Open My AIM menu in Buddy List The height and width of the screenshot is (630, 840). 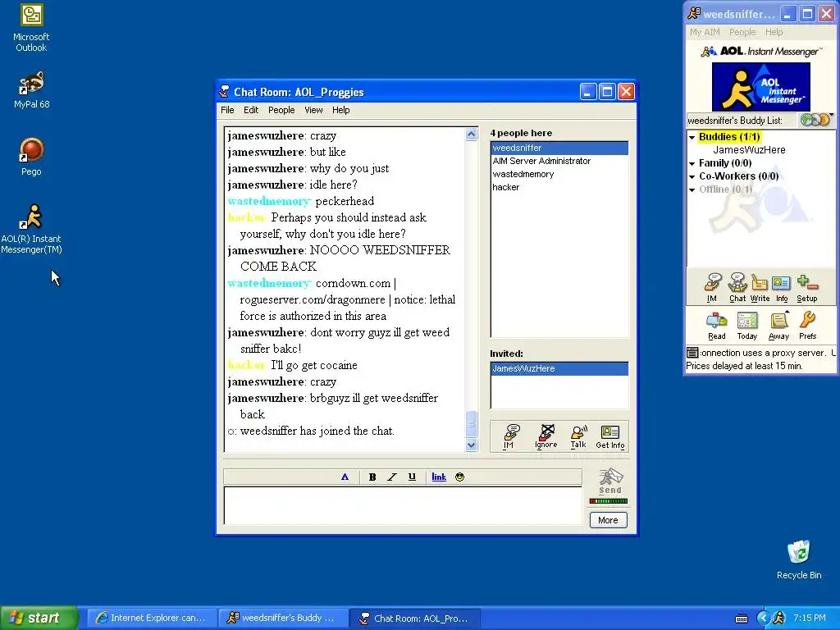(705, 32)
